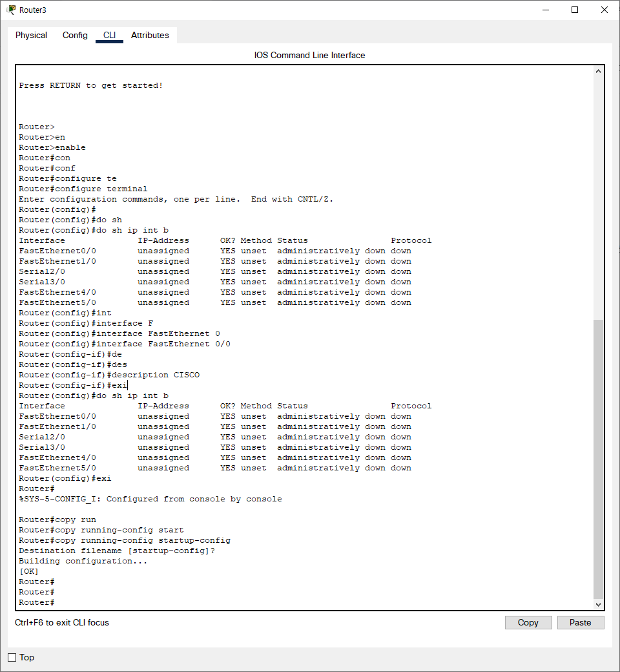Enable the Top checkbox
The height and width of the screenshot is (672, 620).
tap(12, 657)
